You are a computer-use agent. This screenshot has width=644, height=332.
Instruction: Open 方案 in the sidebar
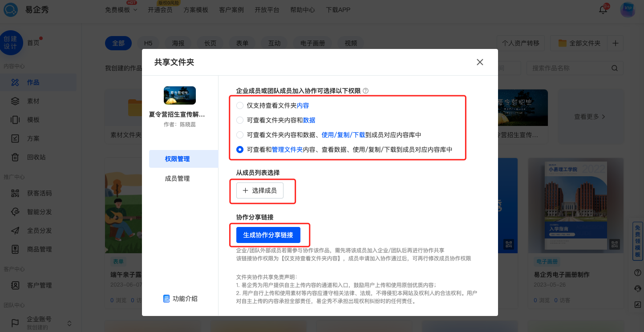pyautogui.click(x=38, y=138)
